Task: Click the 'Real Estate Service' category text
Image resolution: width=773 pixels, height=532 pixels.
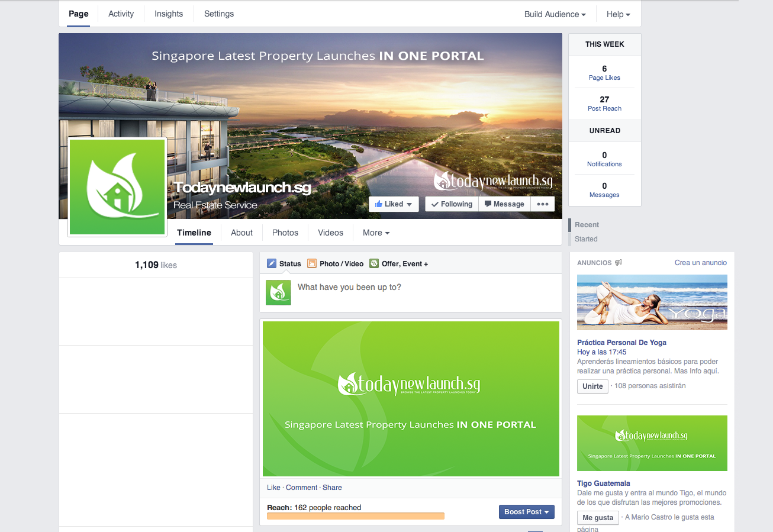Action: (215, 205)
